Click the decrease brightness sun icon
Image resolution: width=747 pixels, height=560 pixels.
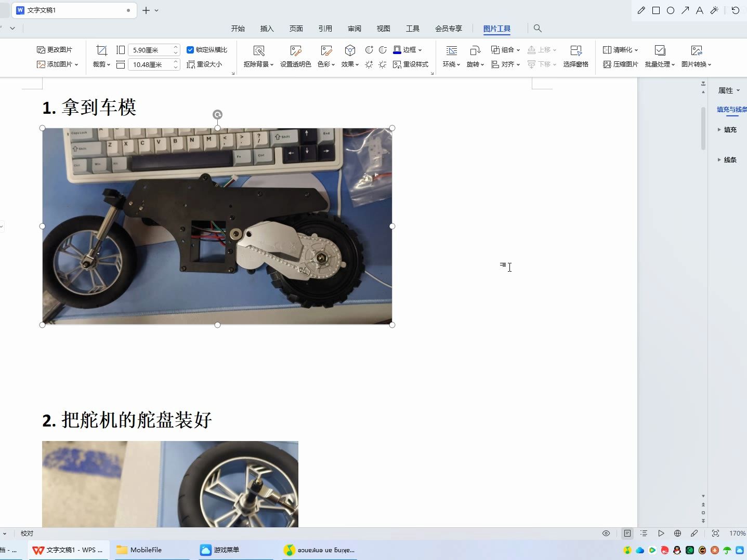(383, 64)
